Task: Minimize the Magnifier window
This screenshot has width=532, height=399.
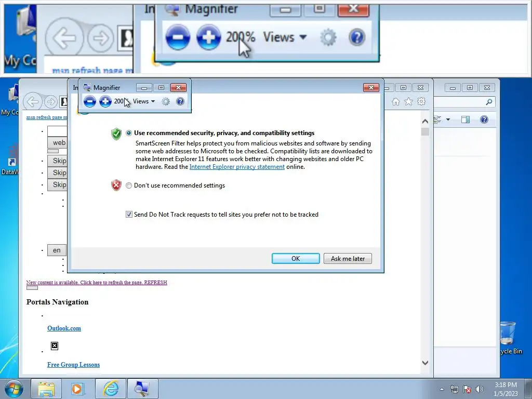Action: [144, 88]
